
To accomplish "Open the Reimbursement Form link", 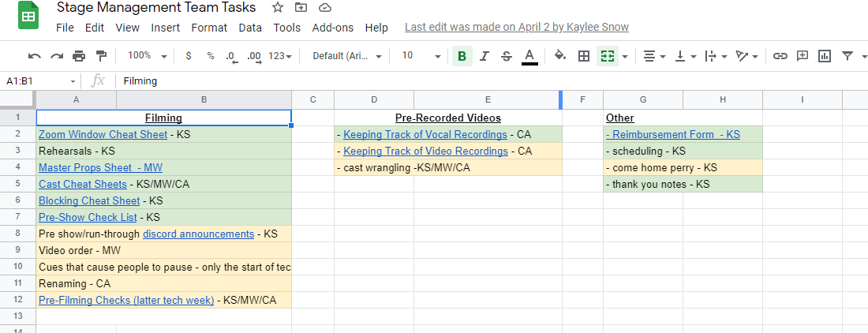I will pyautogui.click(x=676, y=135).
